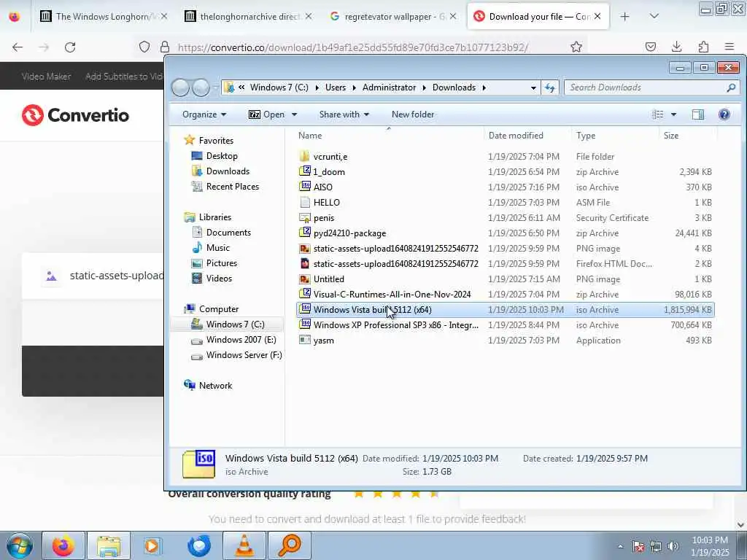Screen dimensions: 747x560
Task: Open the Windows Start button
Action: tap(20, 545)
